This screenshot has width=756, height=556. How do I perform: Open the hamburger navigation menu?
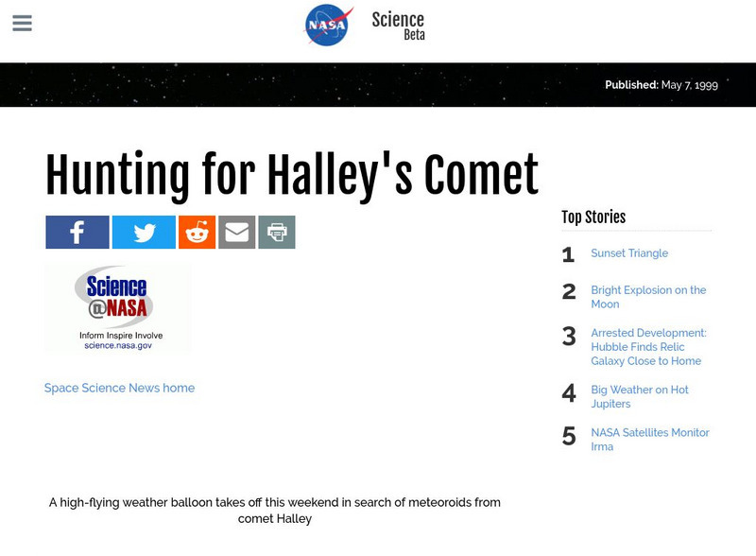click(23, 24)
